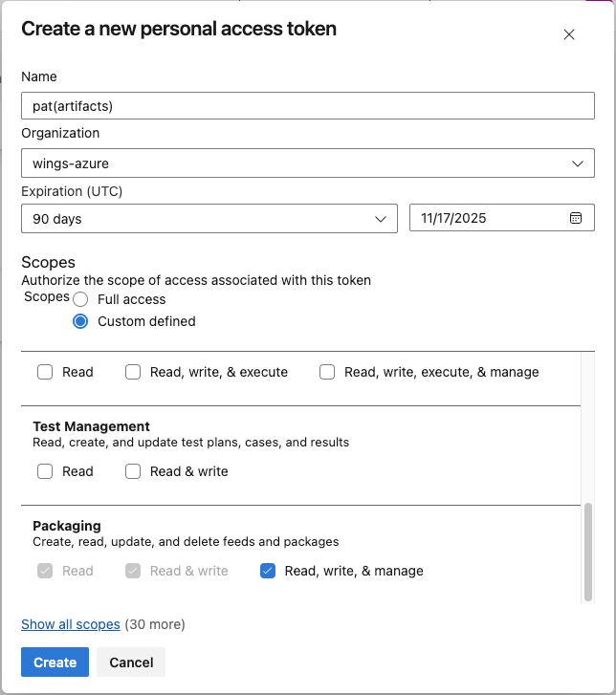This screenshot has height=695, width=616.
Task: Check Read, write, execute, & manage
Action: click(x=327, y=372)
